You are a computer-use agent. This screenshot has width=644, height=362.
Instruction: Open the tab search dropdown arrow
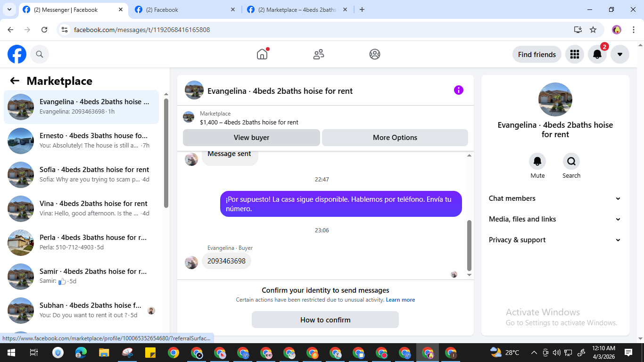pyautogui.click(x=9, y=9)
